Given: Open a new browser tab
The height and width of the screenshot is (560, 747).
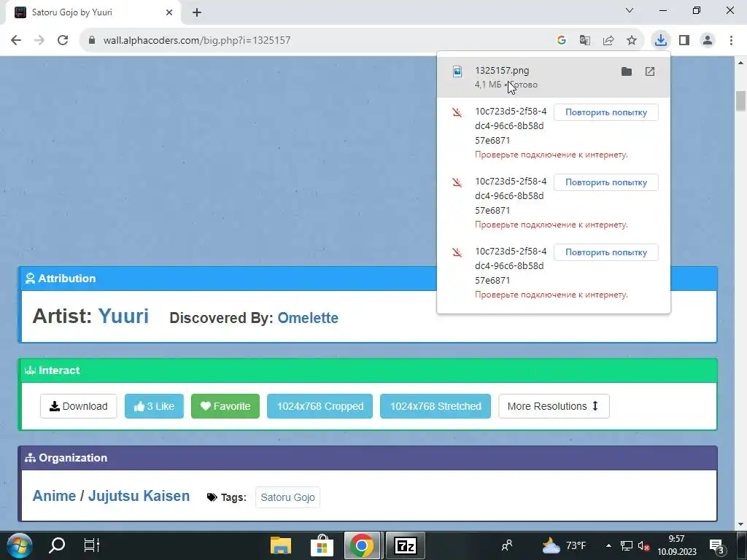Looking at the screenshot, I should click(197, 12).
